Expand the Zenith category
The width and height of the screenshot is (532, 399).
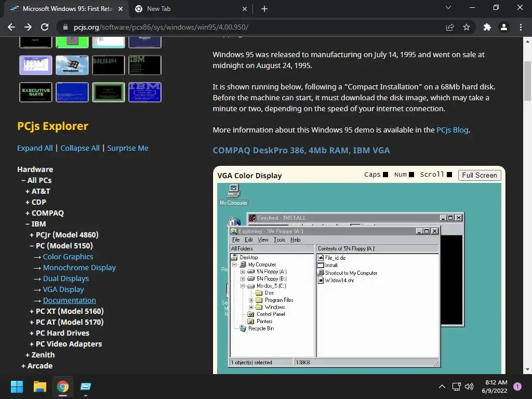(x=40, y=355)
